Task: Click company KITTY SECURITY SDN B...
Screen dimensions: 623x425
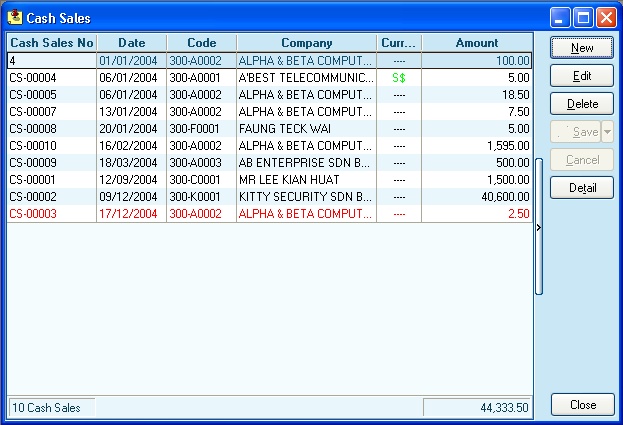Action: (305, 197)
